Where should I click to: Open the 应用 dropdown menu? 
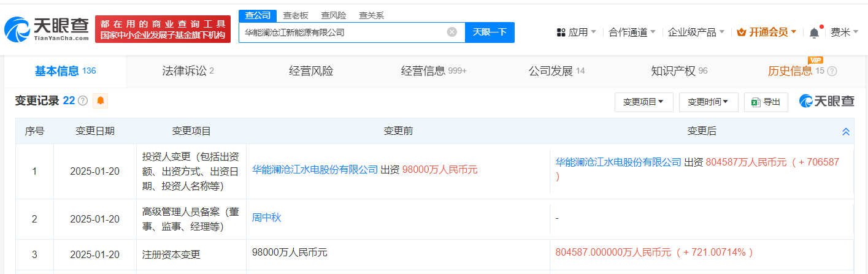(575, 32)
